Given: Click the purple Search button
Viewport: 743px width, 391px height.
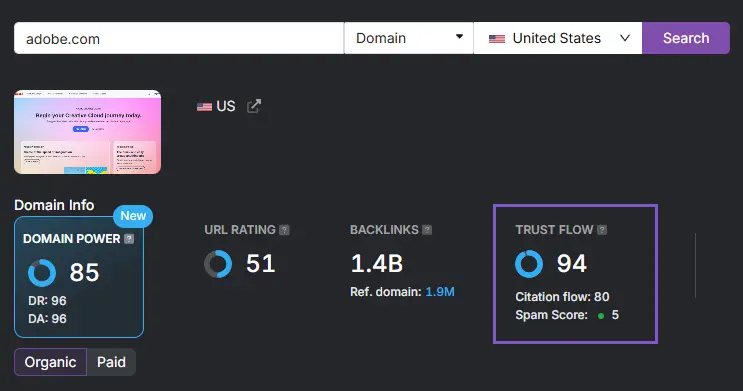Looking at the screenshot, I should (x=686, y=38).
